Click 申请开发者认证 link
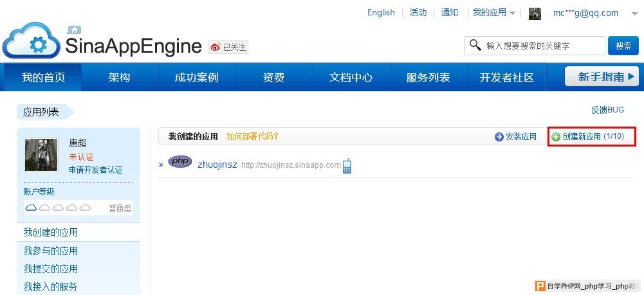 (x=96, y=170)
